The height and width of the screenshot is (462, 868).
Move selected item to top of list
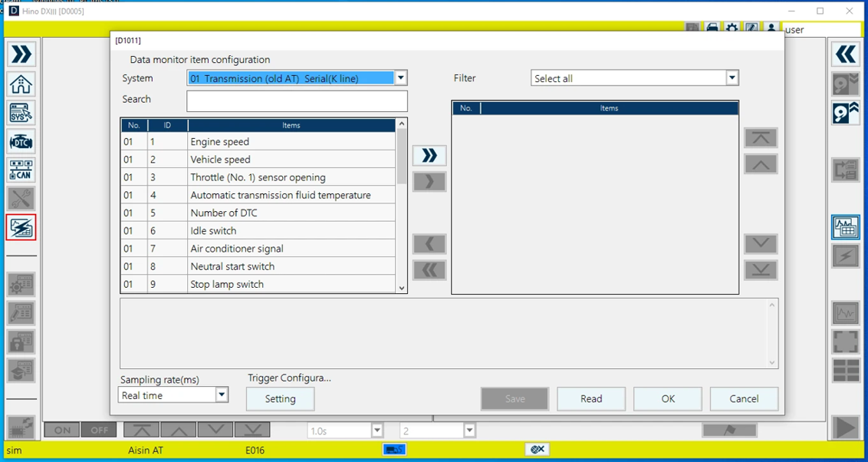(761, 137)
